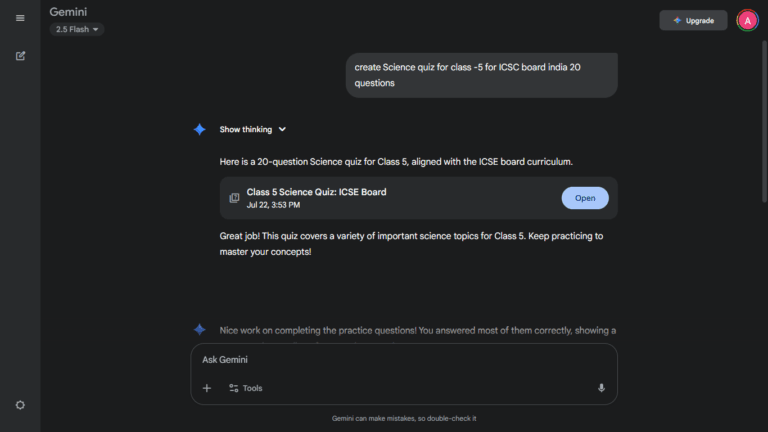Click the Gemini logo text
The height and width of the screenshot is (432, 768).
pos(69,11)
